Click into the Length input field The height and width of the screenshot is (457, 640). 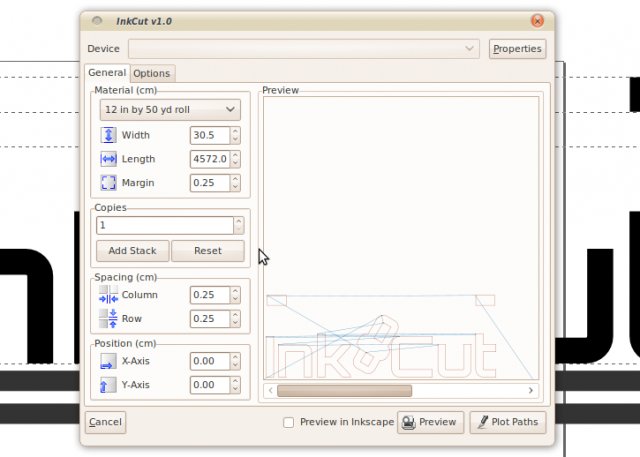[x=210, y=159]
